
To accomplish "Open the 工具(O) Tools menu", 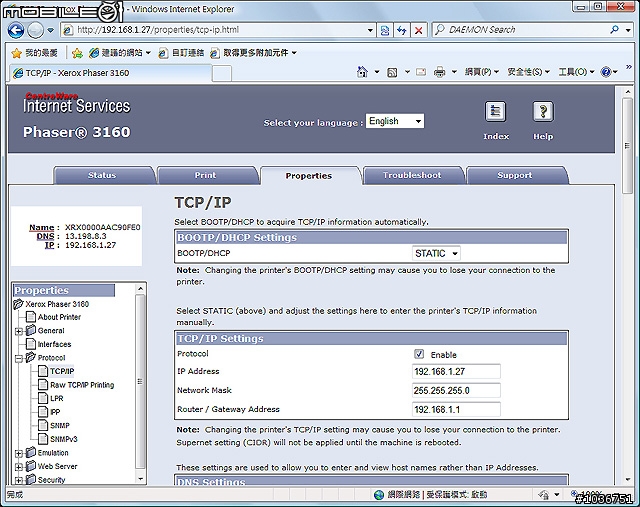I will pyautogui.click(x=576, y=72).
